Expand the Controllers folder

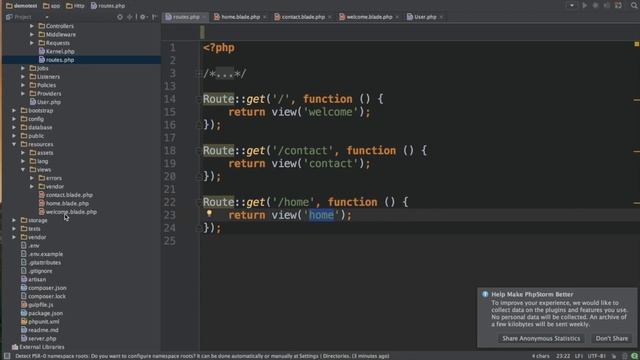coord(32,26)
